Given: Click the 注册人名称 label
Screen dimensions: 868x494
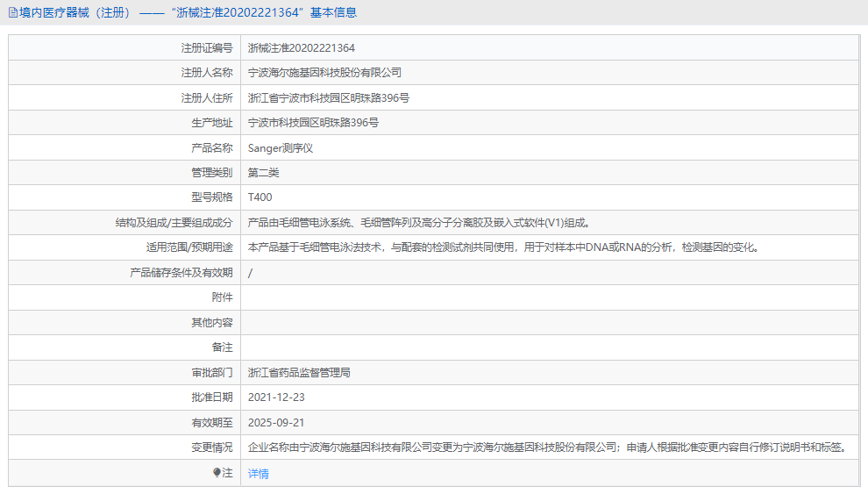Looking at the screenshot, I should coord(207,73).
